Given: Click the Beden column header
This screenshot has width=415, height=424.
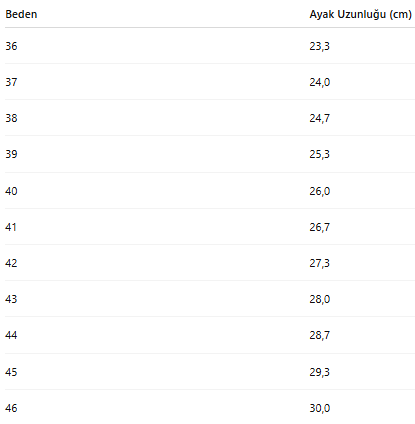Looking at the screenshot, I should (x=21, y=14).
